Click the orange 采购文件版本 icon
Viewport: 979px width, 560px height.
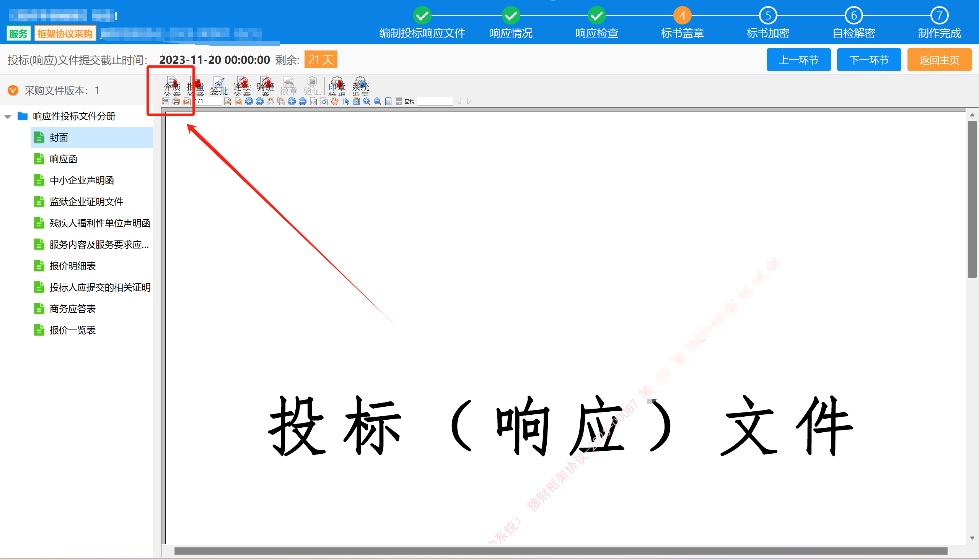[13, 90]
